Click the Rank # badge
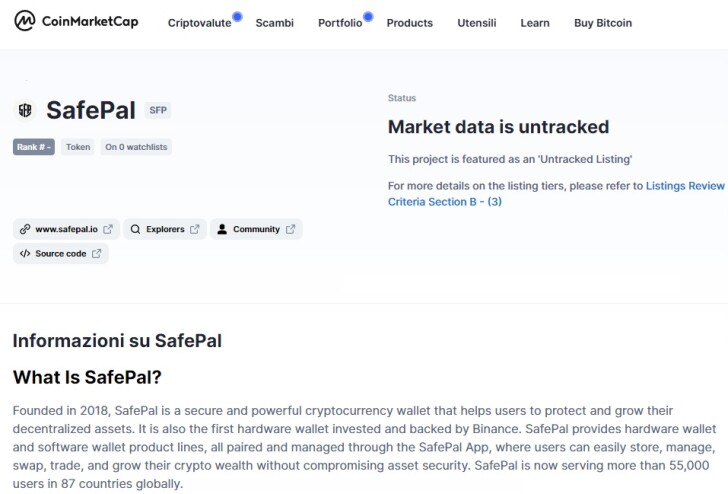Image resolution: width=728 pixels, height=494 pixels. (x=33, y=147)
